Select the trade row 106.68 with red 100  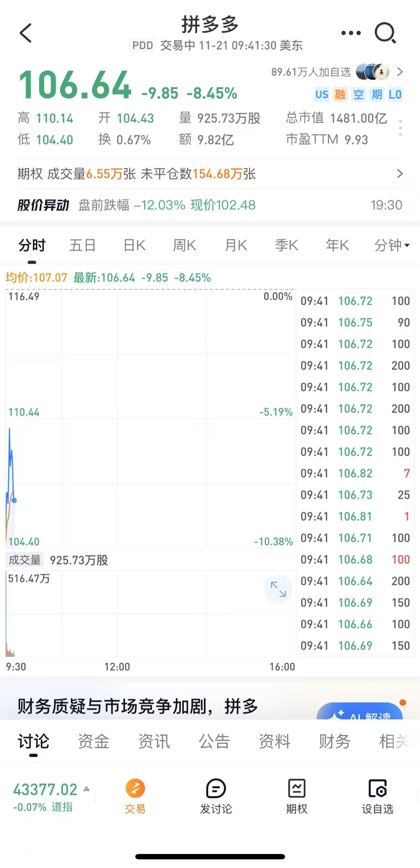[x=355, y=560]
